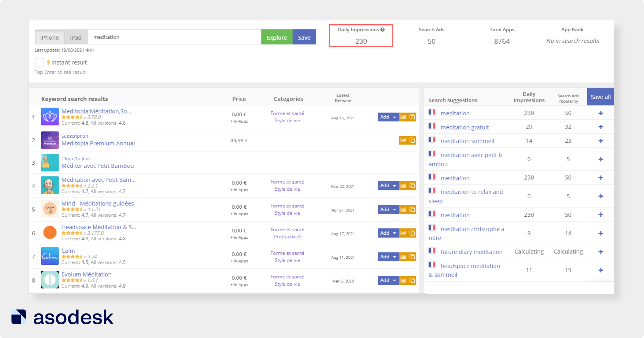
Task: Switch to the iPhone tab
Action: 50,37
